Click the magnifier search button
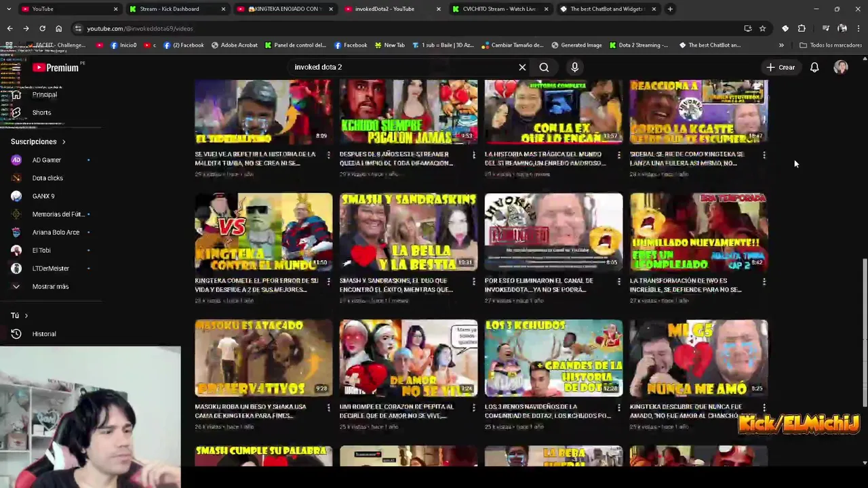 (x=544, y=67)
